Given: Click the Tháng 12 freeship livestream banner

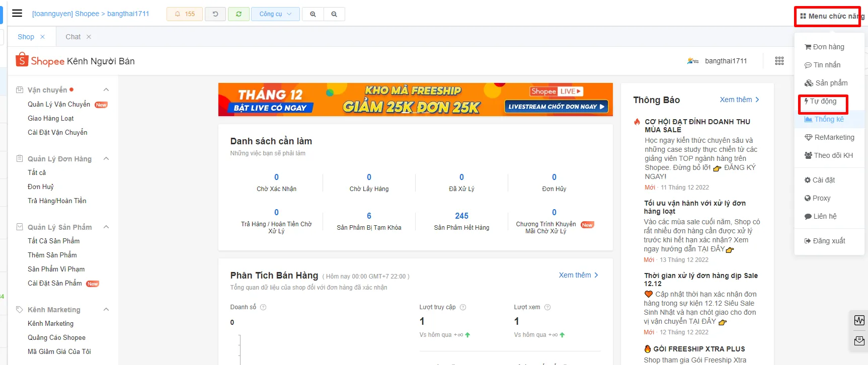Looking at the screenshot, I should [416, 100].
